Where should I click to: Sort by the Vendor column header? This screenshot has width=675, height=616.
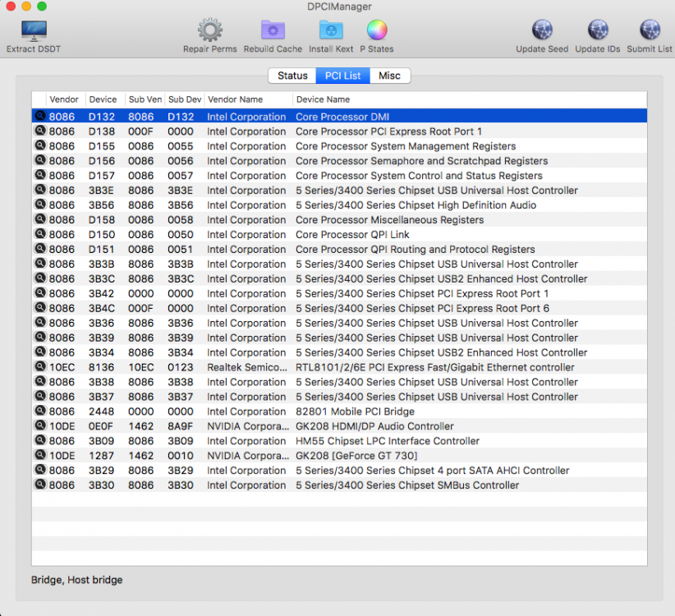click(66, 99)
